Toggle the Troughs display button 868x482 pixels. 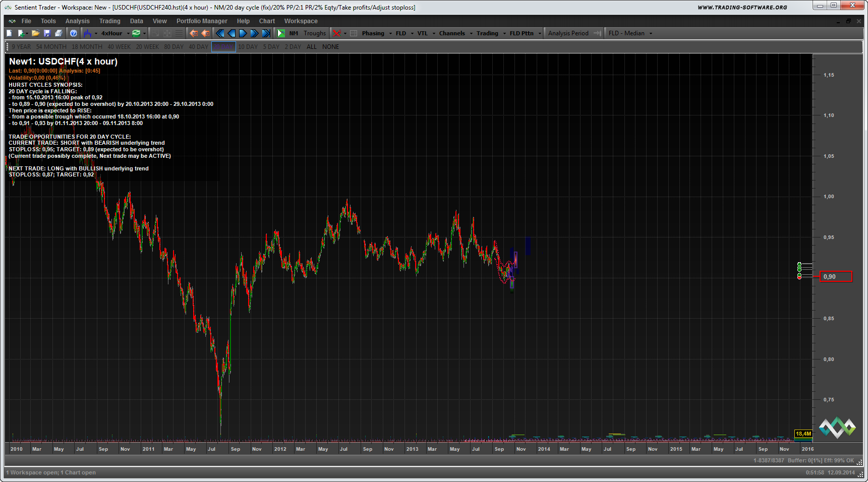coord(314,33)
